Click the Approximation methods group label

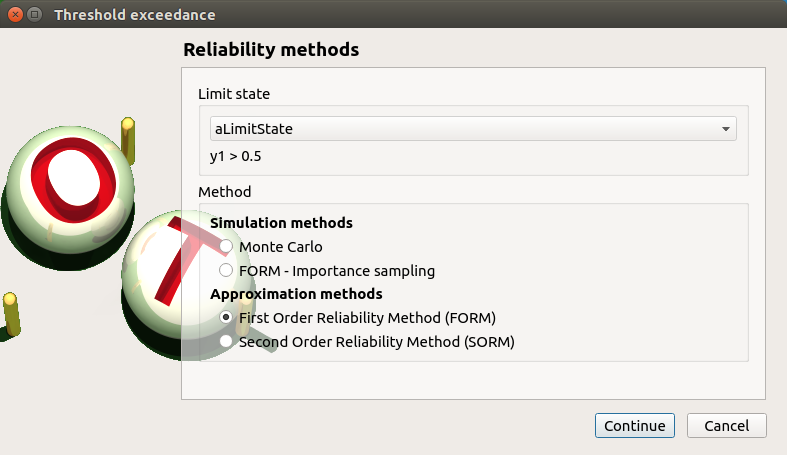(296, 294)
